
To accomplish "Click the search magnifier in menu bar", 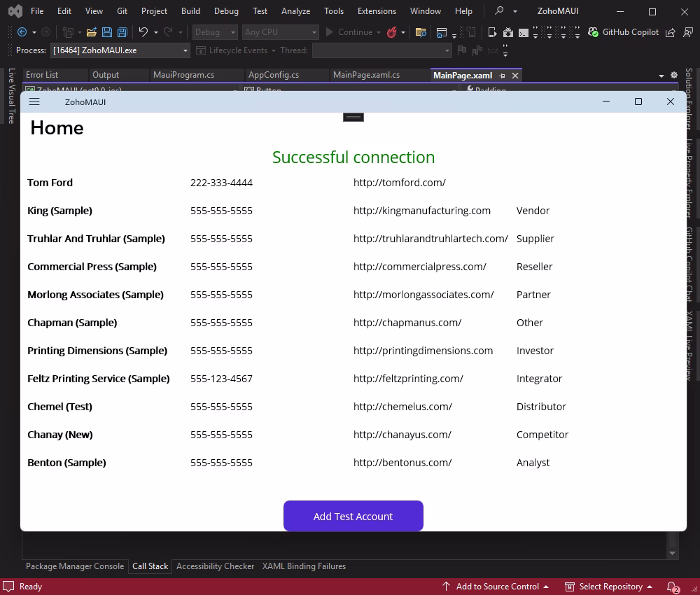I will click(499, 10).
